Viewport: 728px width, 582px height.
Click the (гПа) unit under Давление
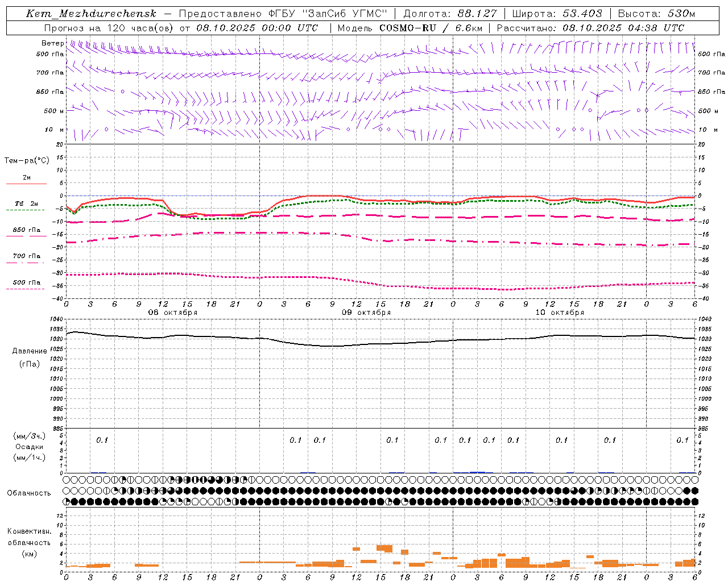30,364
